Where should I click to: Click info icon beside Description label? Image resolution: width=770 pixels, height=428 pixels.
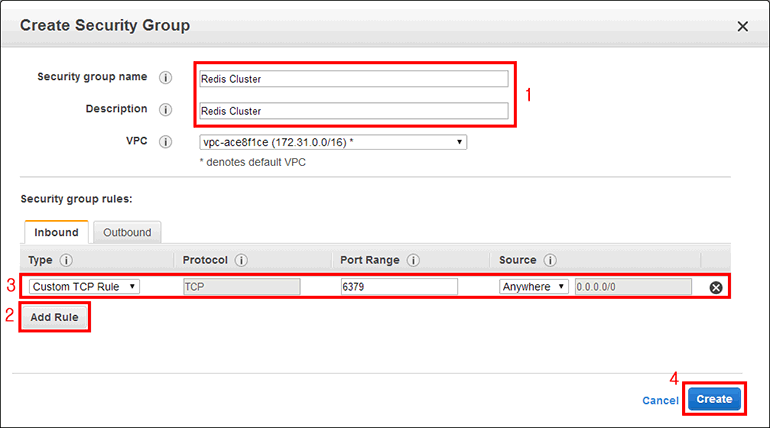pyautogui.click(x=166, y=110)
